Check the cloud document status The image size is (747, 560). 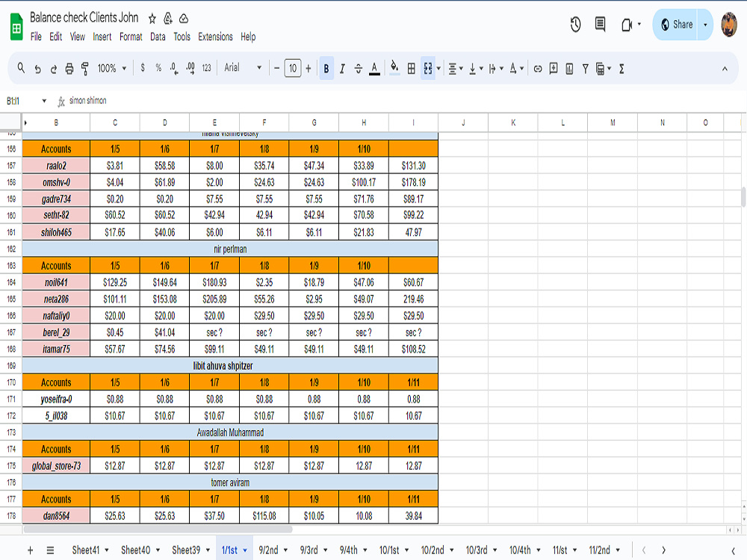[184, 19]
